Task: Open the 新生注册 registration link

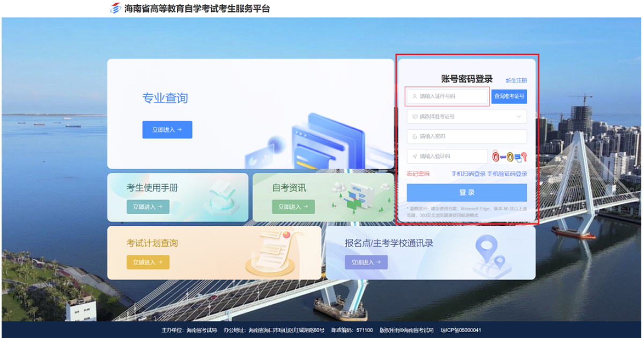Action: tap(515, 79)
